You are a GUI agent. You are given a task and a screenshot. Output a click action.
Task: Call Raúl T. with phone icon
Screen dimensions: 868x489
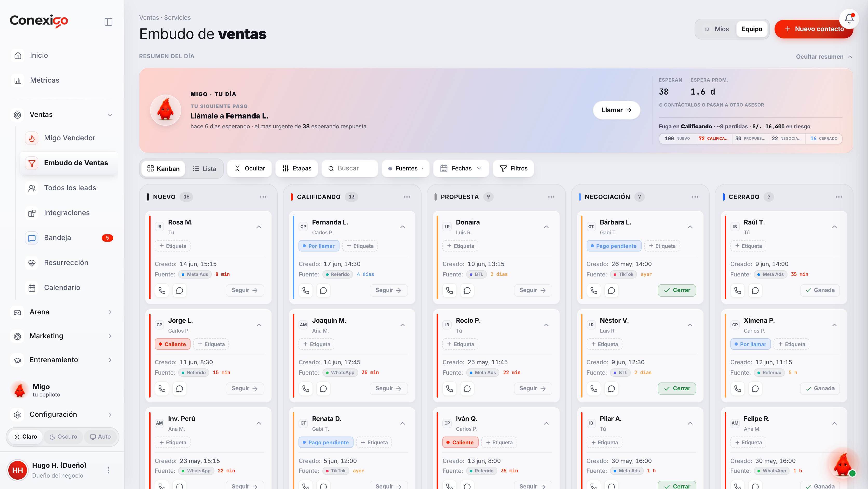[x=738, y=290]
